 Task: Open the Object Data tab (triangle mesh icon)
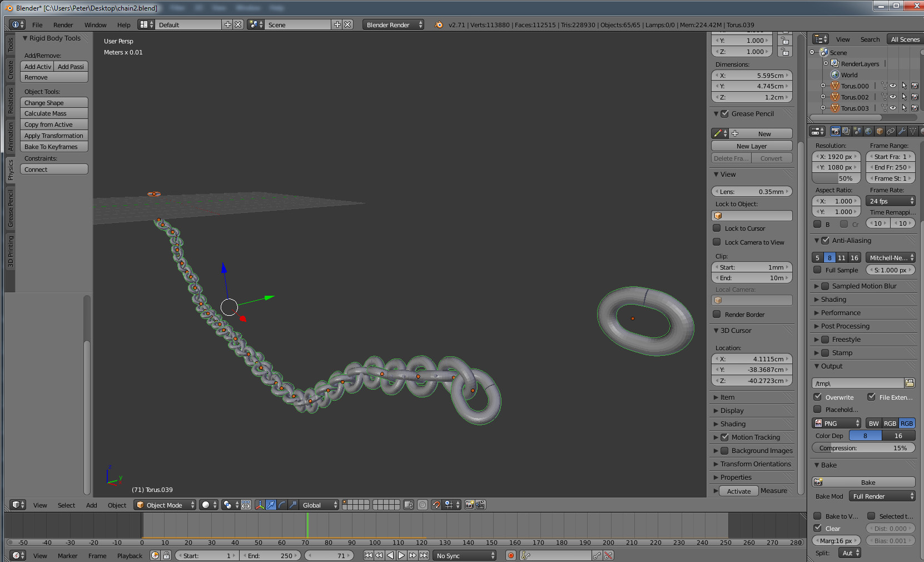click(913, 131)
